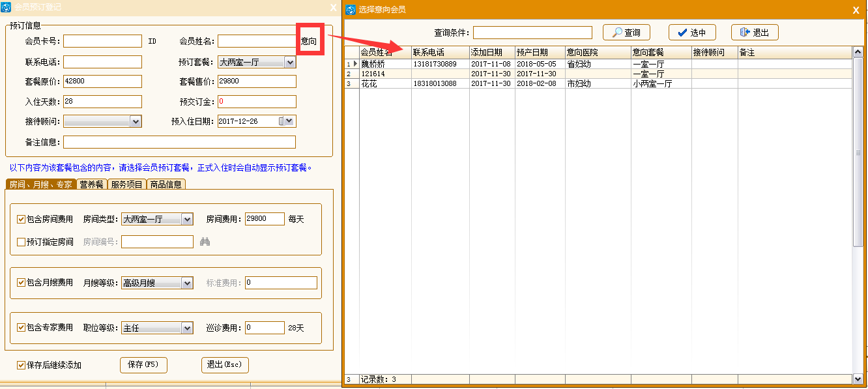Click the 意向 link beside member name
This screenshot has height=389, width=868.
(x=309, y=41)
